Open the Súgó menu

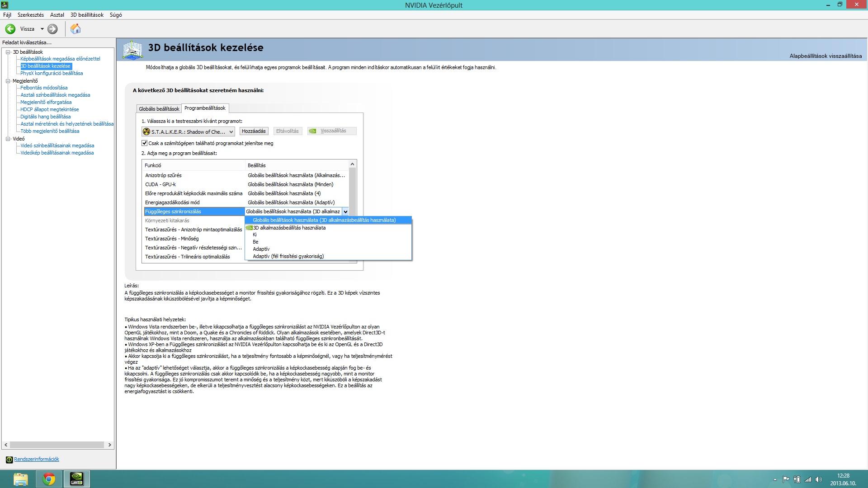116,15
